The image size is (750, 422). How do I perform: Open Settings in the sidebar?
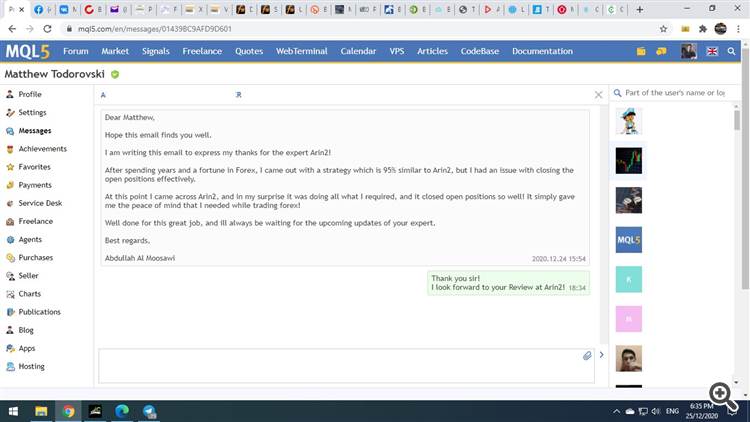pyautogui.click(x=26, y=112)
